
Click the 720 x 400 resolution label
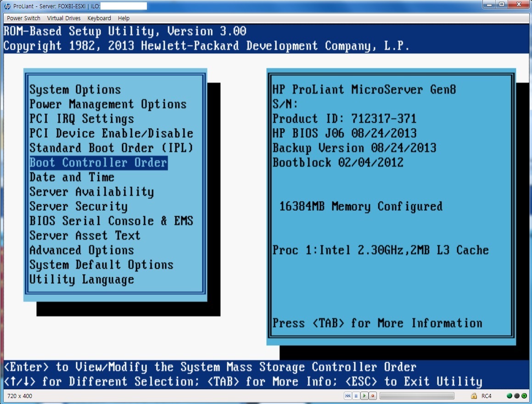pos(20,396)
